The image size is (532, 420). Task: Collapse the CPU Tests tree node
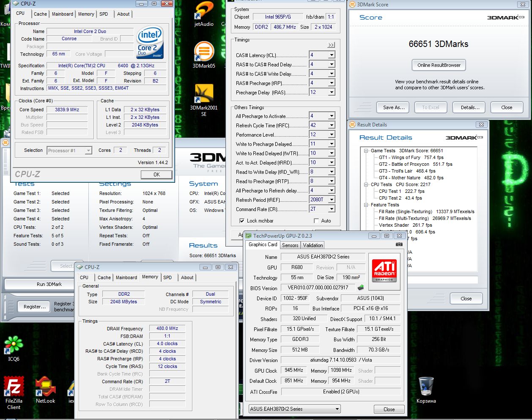coord(366,184)
